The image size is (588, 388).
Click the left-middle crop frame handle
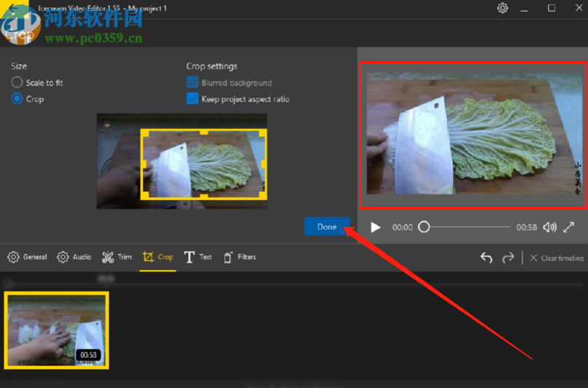[144, 164]
